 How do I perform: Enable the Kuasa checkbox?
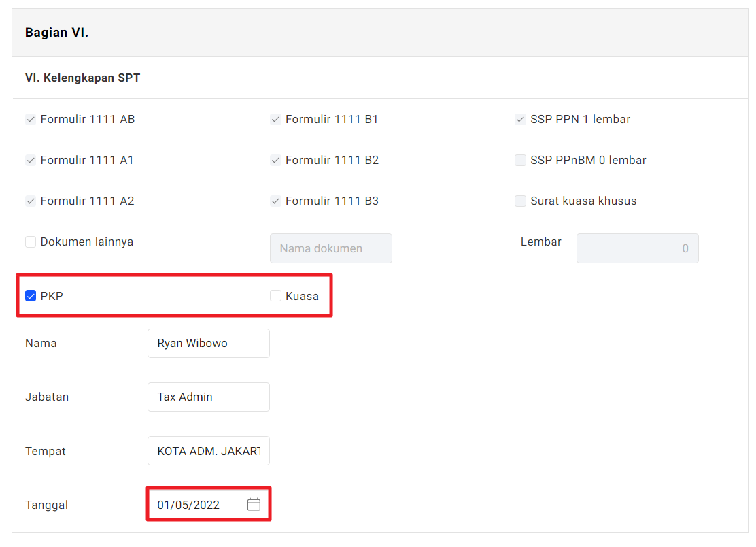[x=275, y=296]
